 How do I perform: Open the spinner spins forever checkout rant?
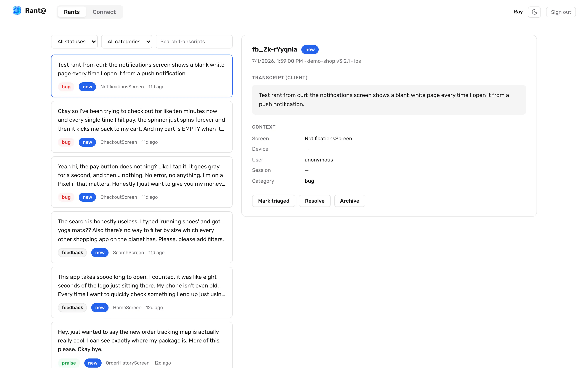tap(142, 127)
